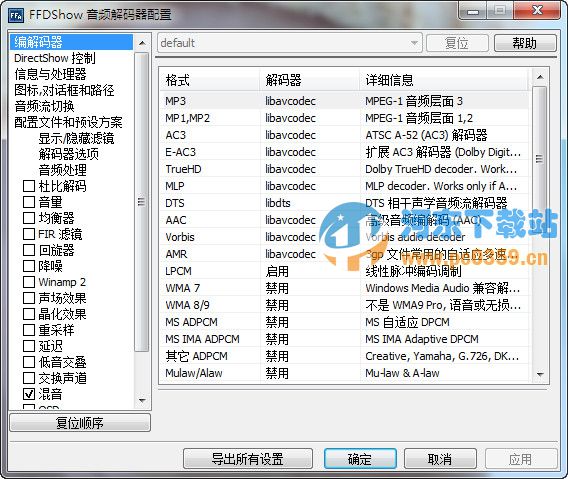Select the MP3 format row
568x479 pixels.
pyautogui.click(x=344, y=101)
